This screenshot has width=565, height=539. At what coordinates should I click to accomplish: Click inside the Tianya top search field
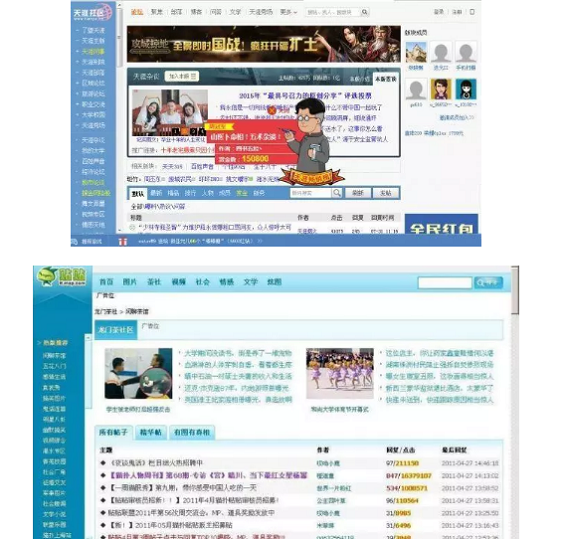[x=332, y=12]
